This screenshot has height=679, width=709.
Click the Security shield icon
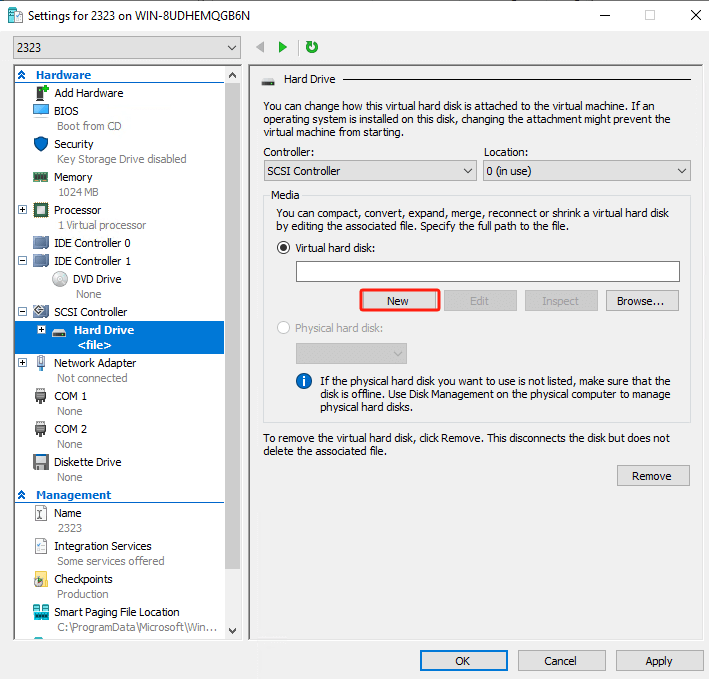[x=41, y=144]
